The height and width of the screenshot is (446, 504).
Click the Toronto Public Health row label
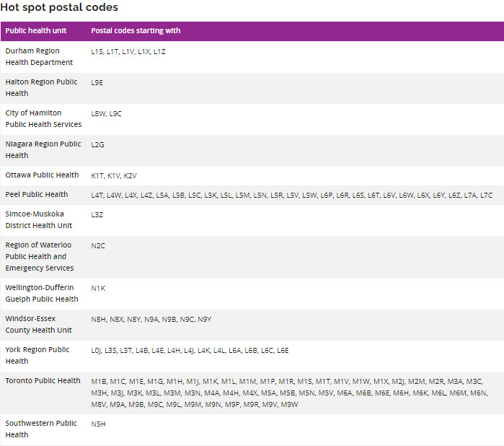[43, 381]
